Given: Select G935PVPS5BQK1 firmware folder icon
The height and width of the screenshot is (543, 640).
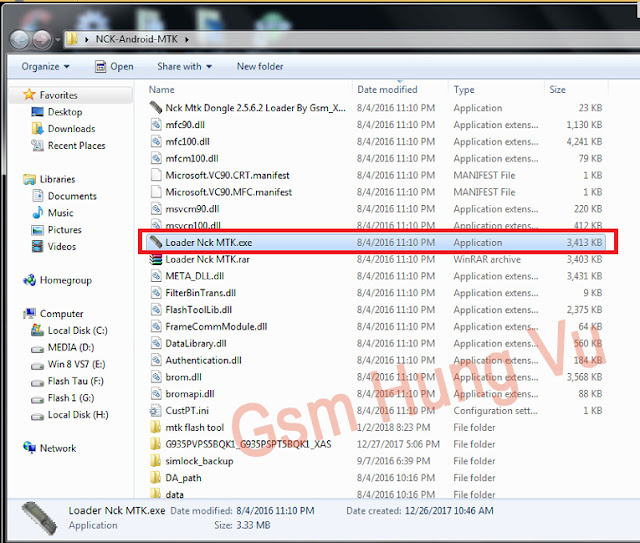Looking at the screenshot, I should coord(156,444).
